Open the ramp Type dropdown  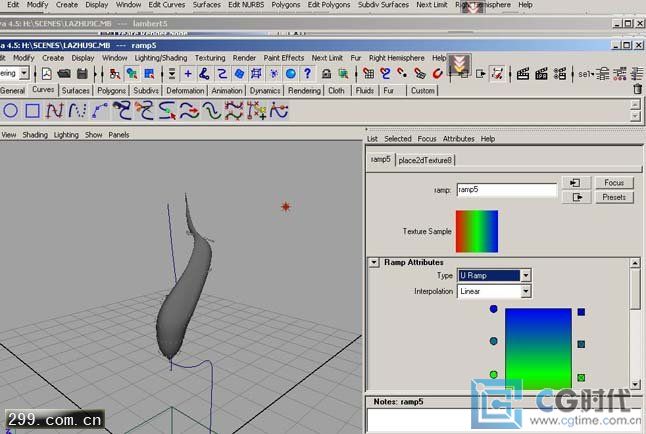(526, 275)
